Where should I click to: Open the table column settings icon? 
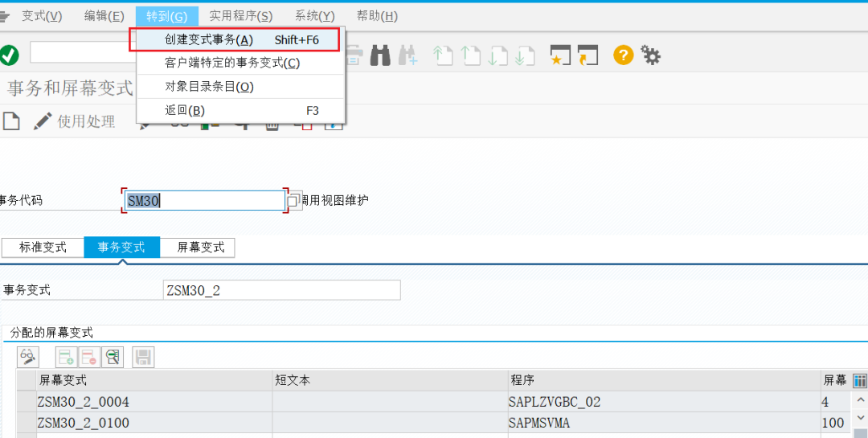860,380
